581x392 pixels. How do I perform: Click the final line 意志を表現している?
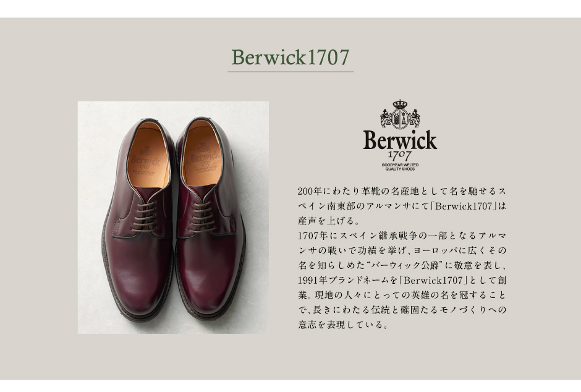coord(344,325)
